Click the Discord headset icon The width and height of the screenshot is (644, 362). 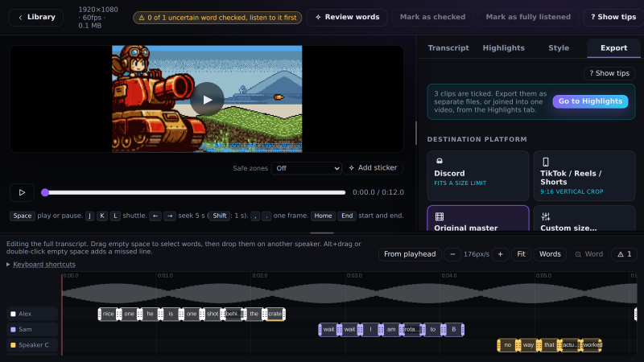[x=439, y=161]
